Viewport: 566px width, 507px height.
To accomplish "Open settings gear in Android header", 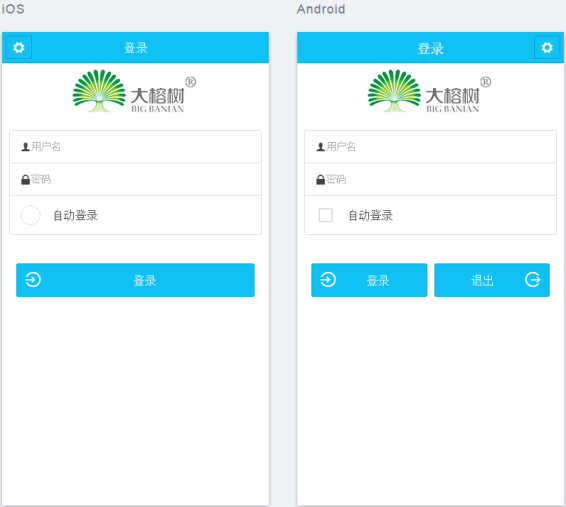I will pyautogui.click(x=547, y=47).
